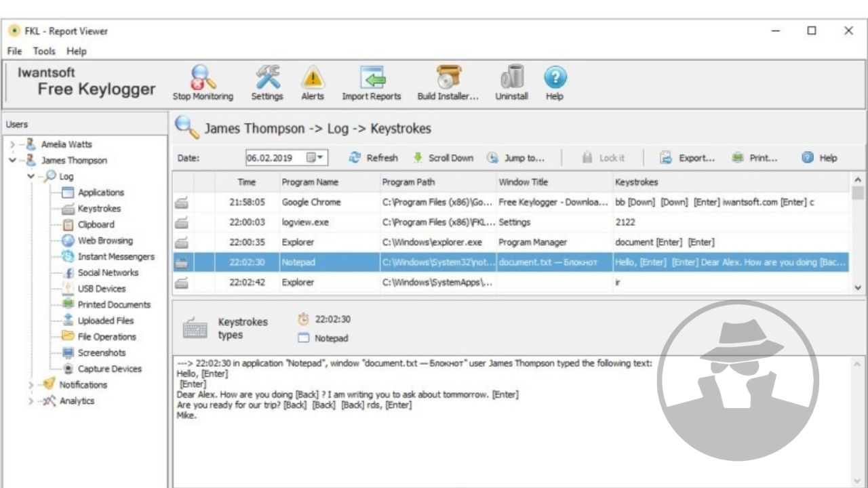Click the Log tree node label

pyautogui.click(x=66, y=176)
